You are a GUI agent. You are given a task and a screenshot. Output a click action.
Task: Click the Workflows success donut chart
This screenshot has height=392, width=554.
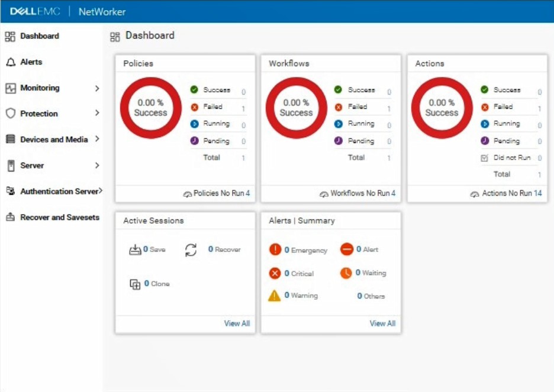[x=296, y=108]
